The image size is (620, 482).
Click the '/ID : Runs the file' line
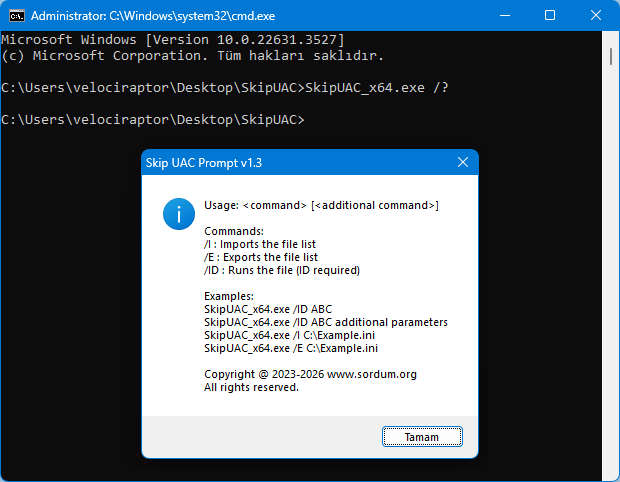[282, 270]
